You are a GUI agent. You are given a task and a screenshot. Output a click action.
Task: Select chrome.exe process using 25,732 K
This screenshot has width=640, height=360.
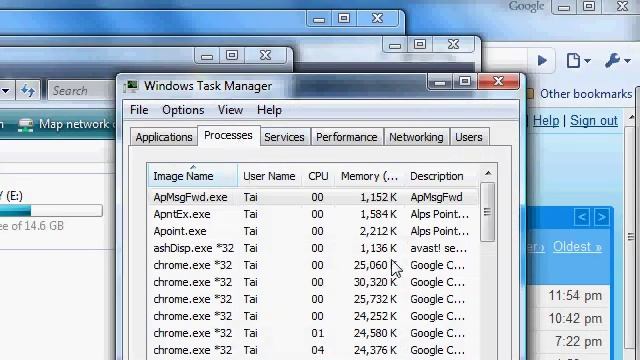(313, 299)
